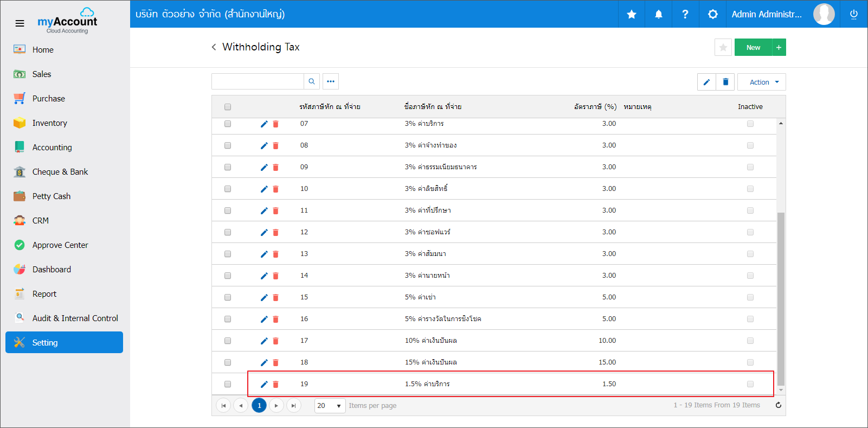Click the myAccount logo
The image size is (868, 428).
pyautogui.click(x=67, y=21)
